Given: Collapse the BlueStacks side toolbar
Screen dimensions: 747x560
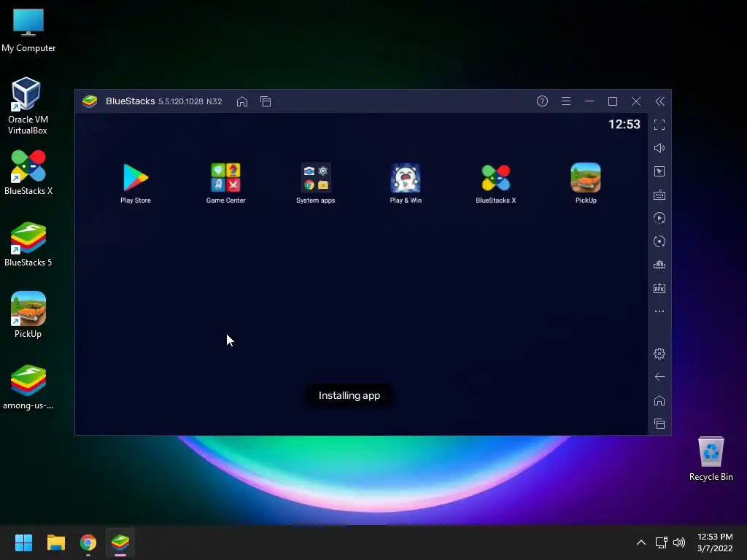Looking at the screenshot, I should pos(659,101).
